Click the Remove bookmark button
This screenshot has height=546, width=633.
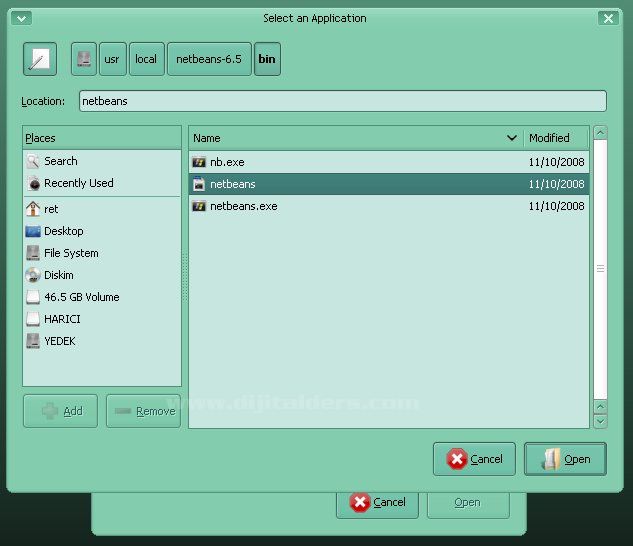click(x=143, y=411)
